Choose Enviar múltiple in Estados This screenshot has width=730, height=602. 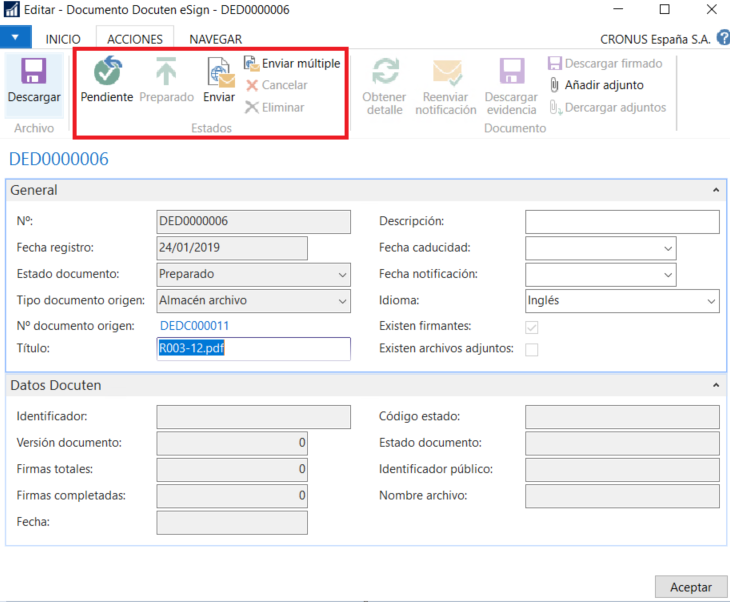pyautogui.click(x=292, y=63)
